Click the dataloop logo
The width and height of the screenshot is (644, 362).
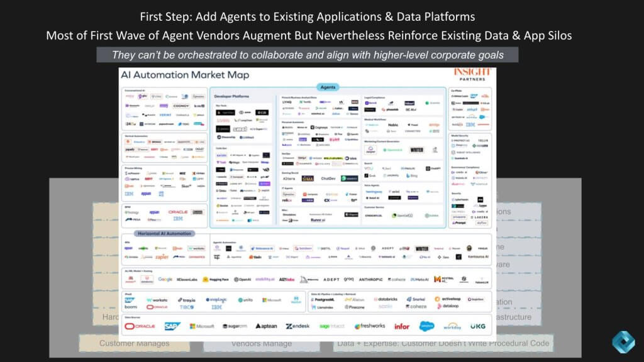[448, 306]
